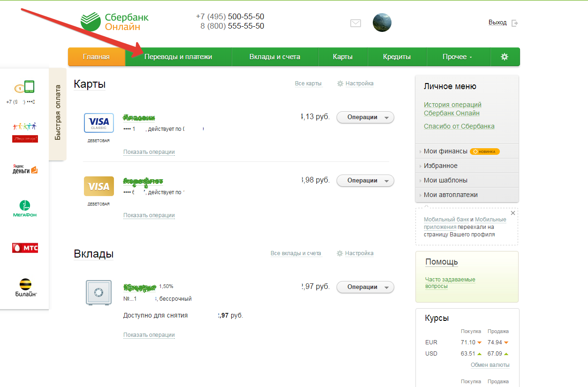588x387 pixels.
Task: Open Операции dropdown for the deposit
Action: pyautogui.click(x=365, y=287)
